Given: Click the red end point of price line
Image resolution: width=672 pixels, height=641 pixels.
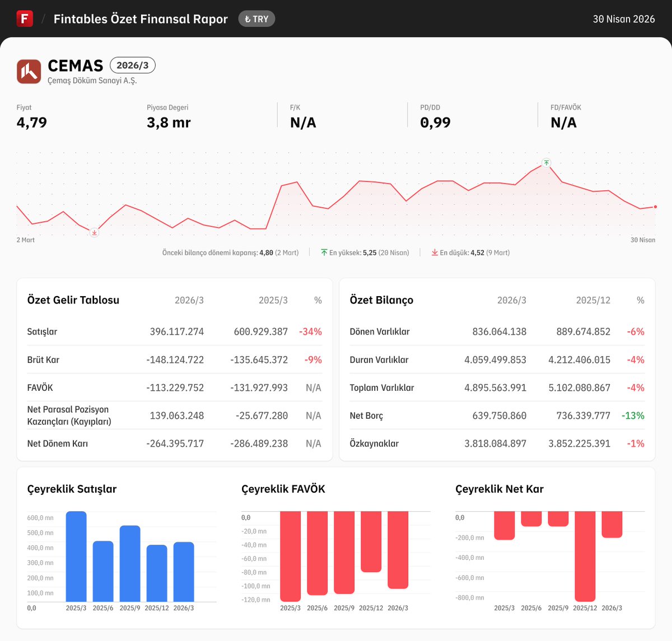Looking at the screenshot, I should [x=655, y=207].
